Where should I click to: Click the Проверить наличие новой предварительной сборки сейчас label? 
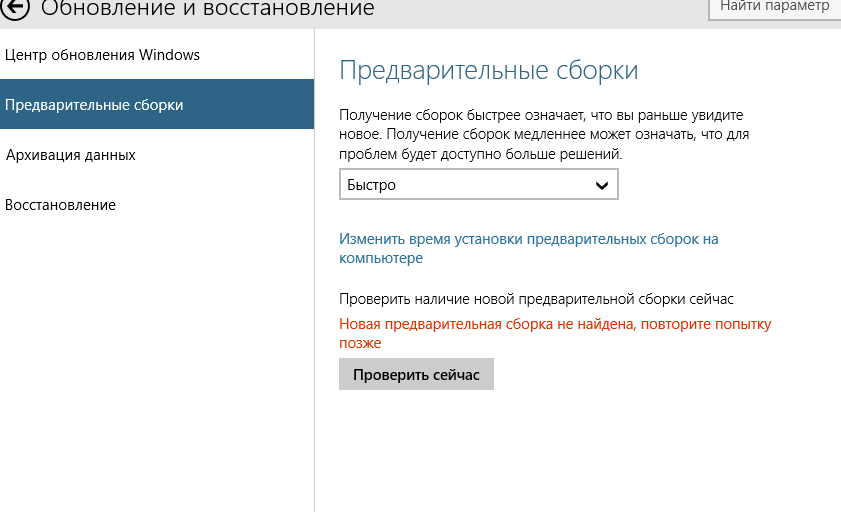click(x=536, y=299)
